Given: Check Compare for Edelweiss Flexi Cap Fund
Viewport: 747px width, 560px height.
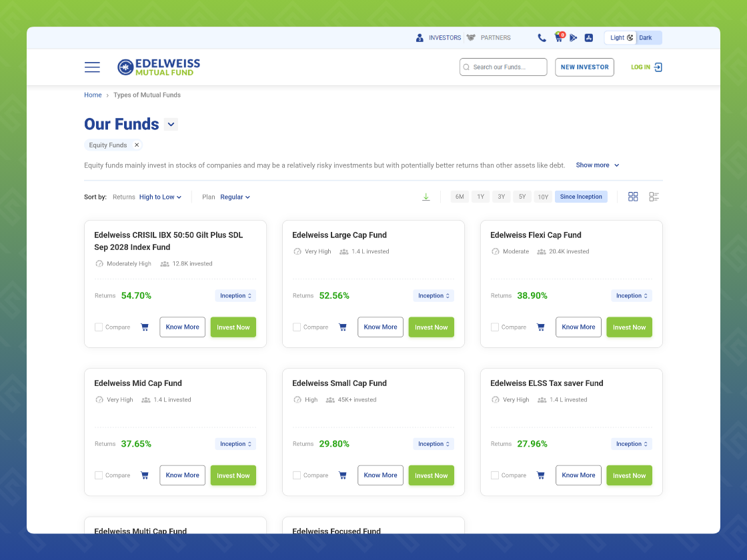Looking at the screenshot, I should [494, 327].
